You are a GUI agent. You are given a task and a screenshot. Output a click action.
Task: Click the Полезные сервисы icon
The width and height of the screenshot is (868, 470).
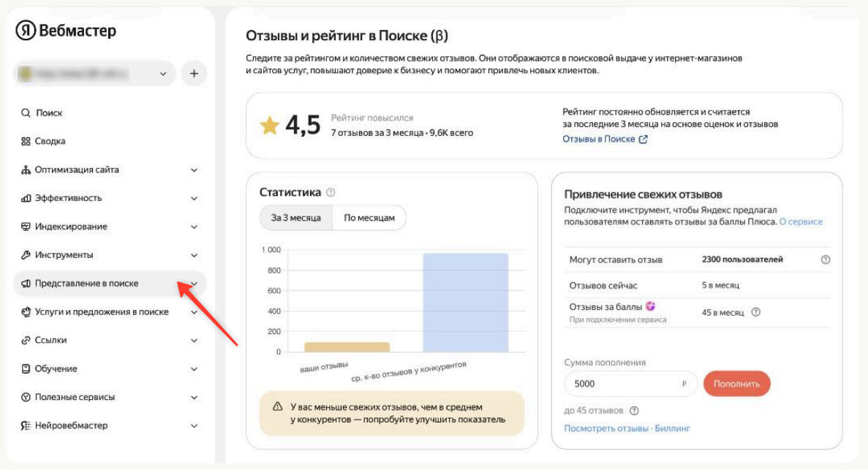[26, 397]
